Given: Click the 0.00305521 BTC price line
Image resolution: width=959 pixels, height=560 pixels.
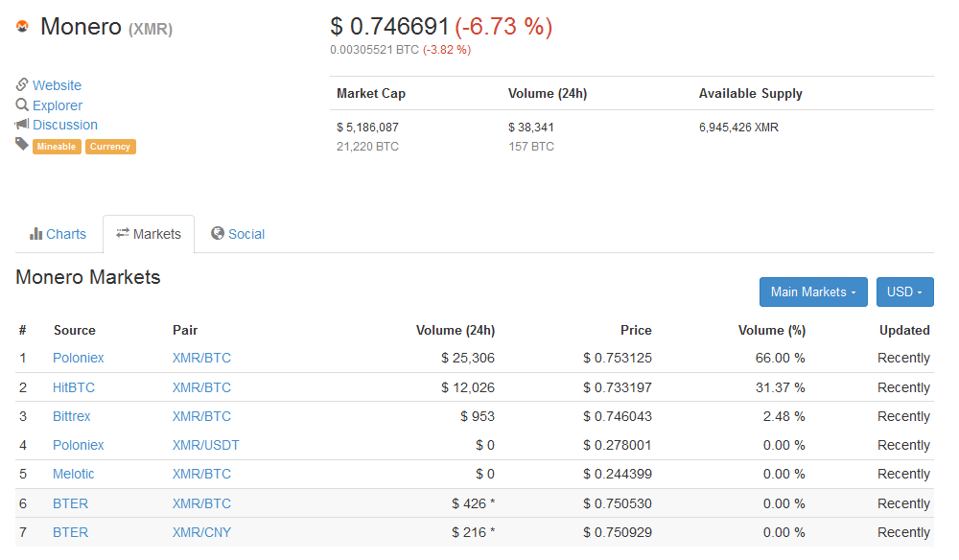Looking at the screenshot, I should coord(401,50).
